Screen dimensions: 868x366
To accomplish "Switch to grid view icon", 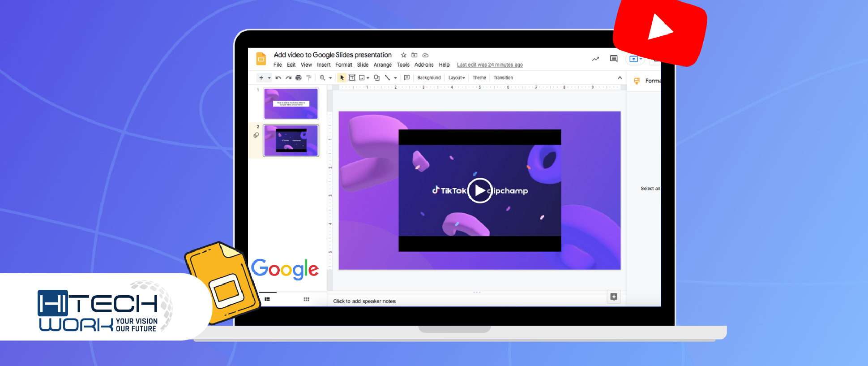I will coord(306,299).
